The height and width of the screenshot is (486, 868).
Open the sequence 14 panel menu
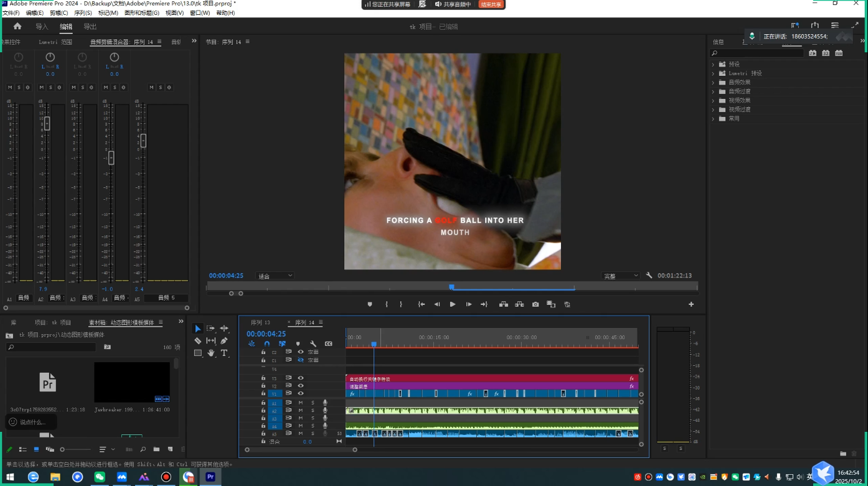click(321, 322)
